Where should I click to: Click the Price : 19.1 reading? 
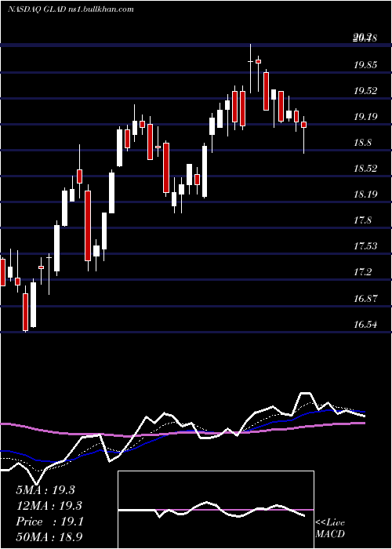(49, 522)
